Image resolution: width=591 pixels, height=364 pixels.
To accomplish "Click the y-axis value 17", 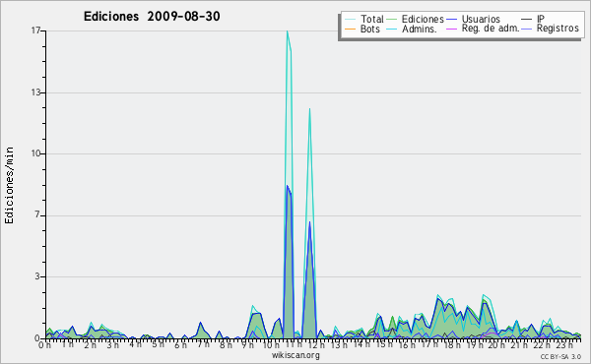I will (x=35, y=30).
